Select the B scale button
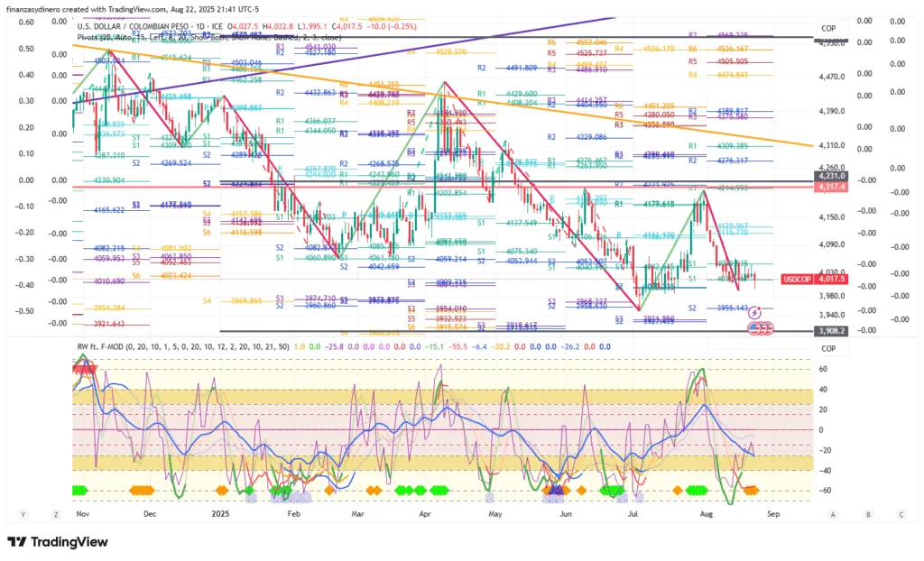The height and width of the screenshot is (561, 924). (x=868, y=514)
